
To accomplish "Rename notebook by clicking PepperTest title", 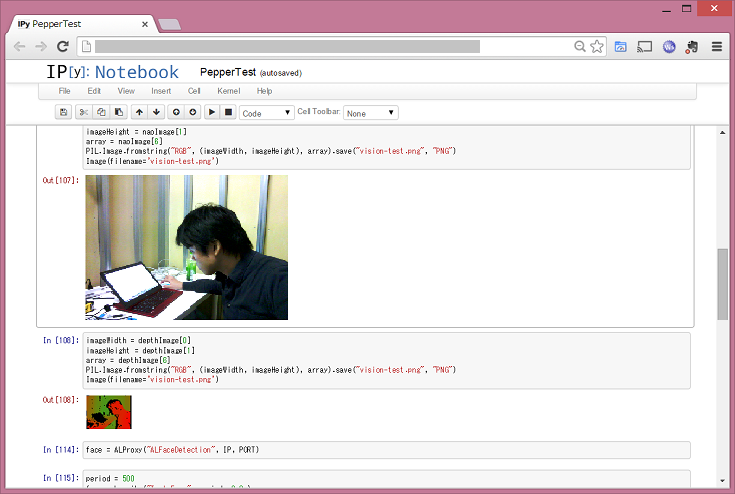I will point(228,72).
